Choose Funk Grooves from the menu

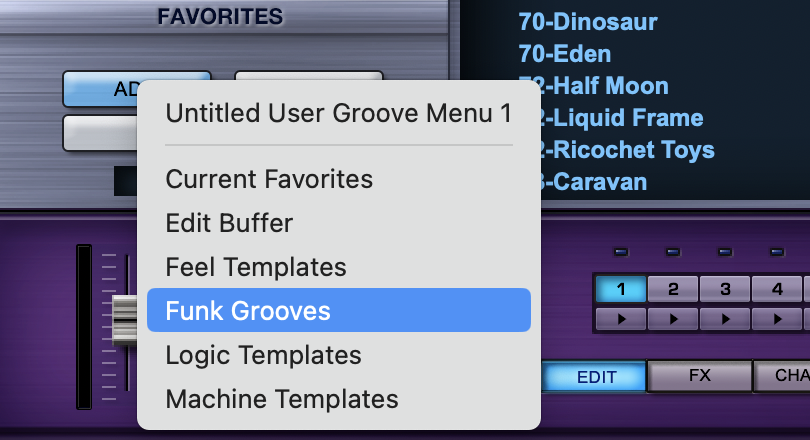(338, 310)
